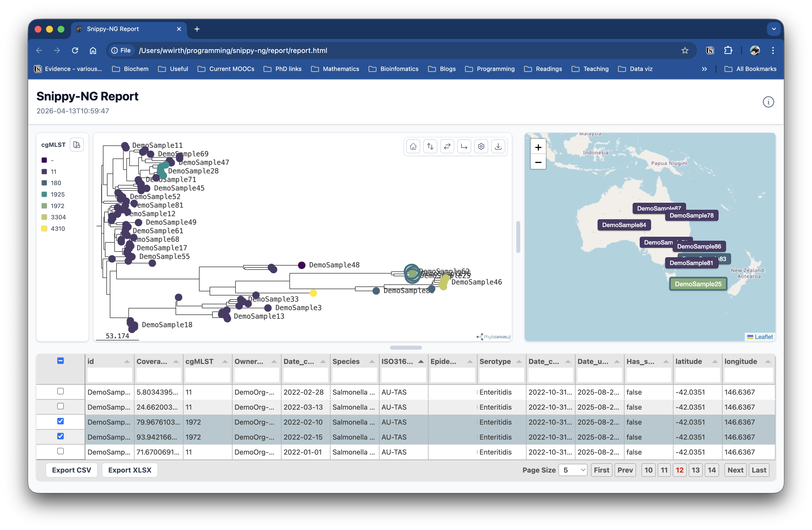The width and height of the screenshot is (812, 530).
Task: Click Export XLSX
Action: [x=130, y=470]
